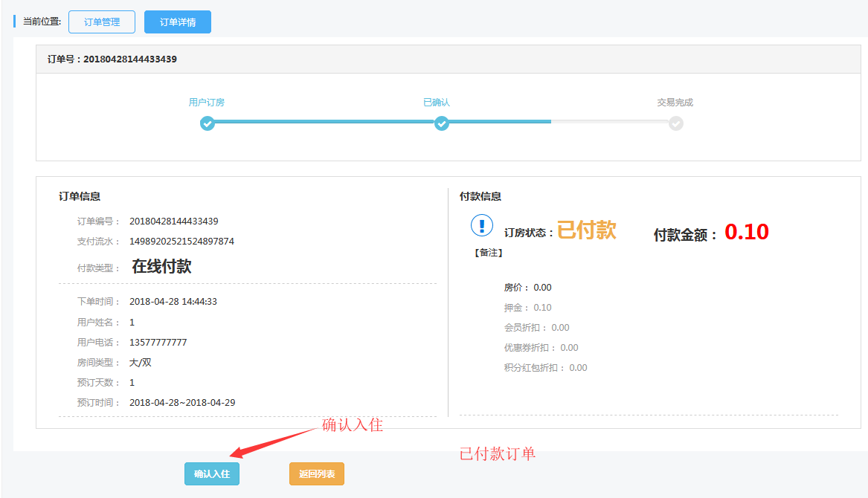Click the grey 交易完成 step icon
This screenshot has width=868, height=498.
(675, 123)
